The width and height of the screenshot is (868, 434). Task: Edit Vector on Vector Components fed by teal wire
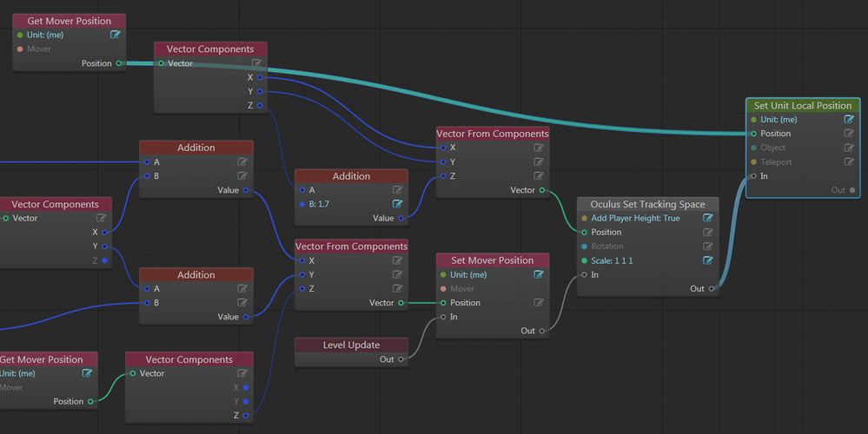coord(256,63)
